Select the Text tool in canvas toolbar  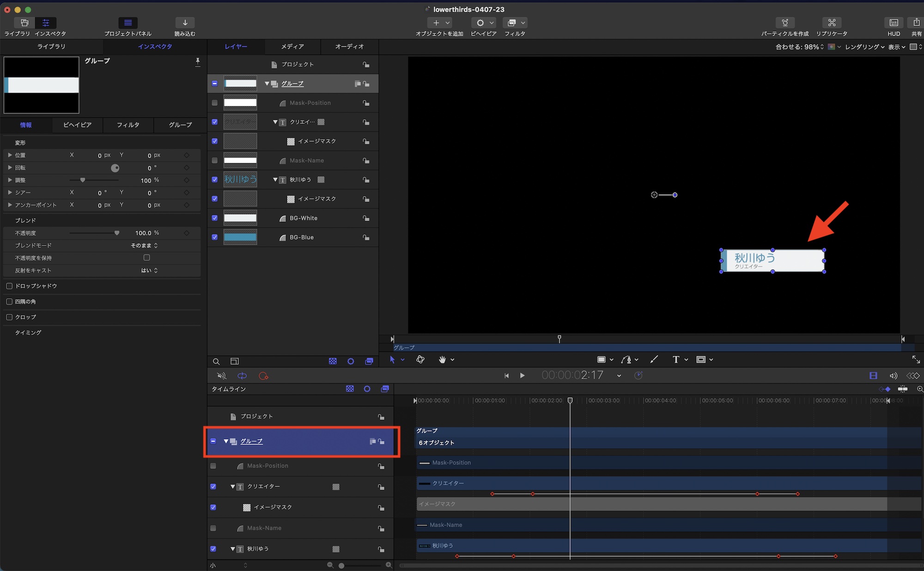pos(676,360)
